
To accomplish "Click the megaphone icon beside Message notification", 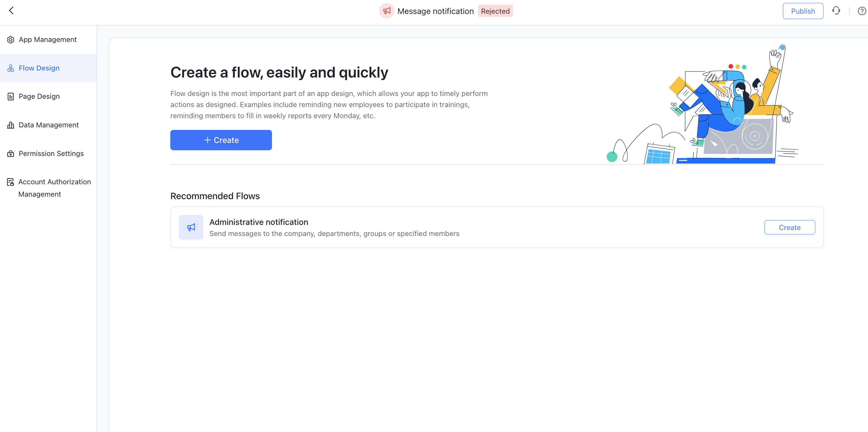I will (386, 10).
